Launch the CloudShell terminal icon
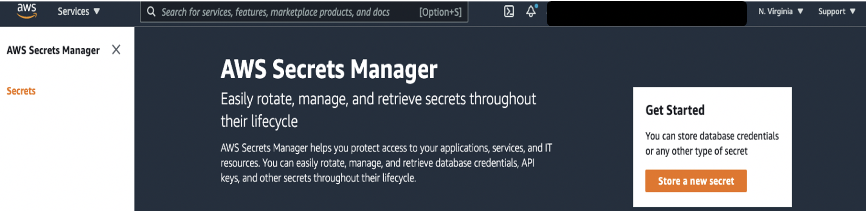Screen dimensions: 868x211 [x=509, y=11]
